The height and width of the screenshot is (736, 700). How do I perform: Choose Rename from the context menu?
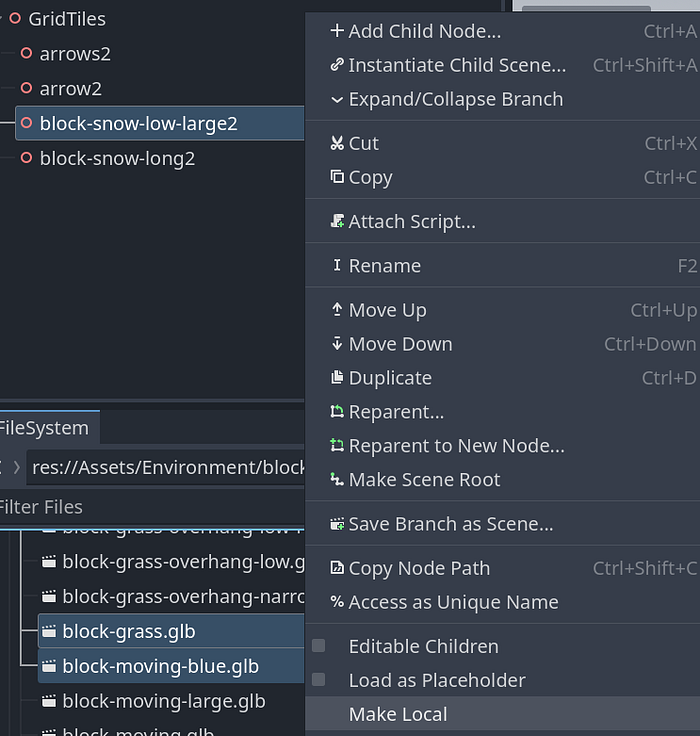pos(384,266)
